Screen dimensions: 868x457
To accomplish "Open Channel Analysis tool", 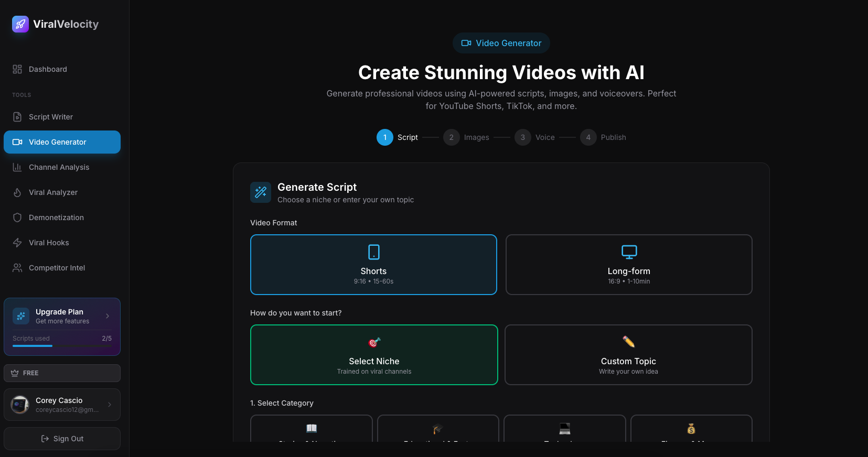I will click(x=62, y=167).
